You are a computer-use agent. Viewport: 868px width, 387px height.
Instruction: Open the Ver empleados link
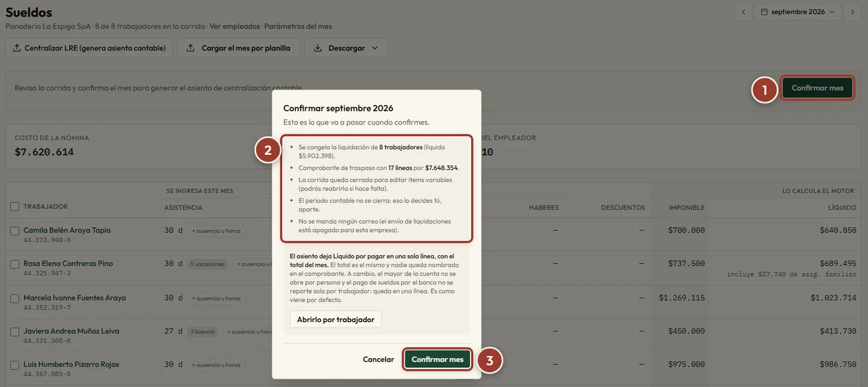point(234,26)
